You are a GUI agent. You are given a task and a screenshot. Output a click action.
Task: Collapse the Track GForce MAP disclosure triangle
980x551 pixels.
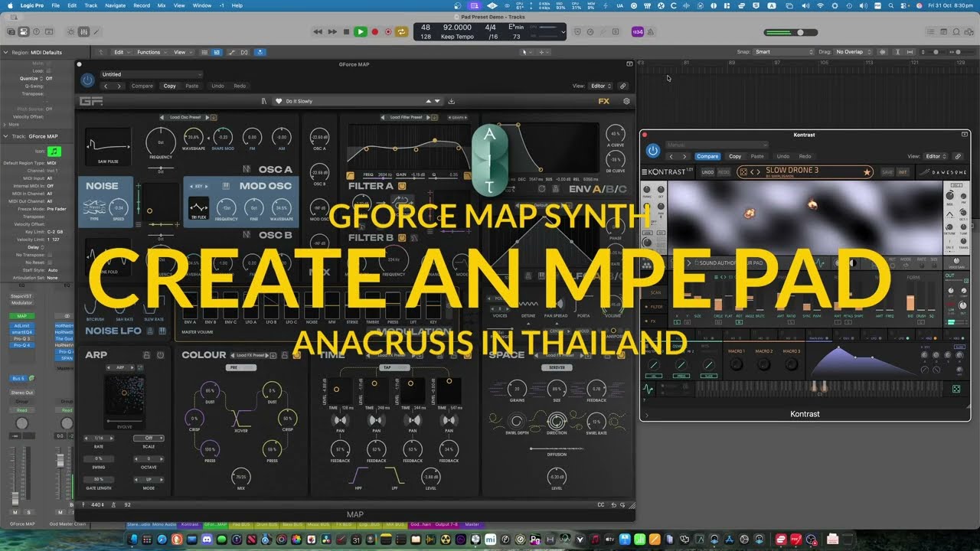pos(5,136)
